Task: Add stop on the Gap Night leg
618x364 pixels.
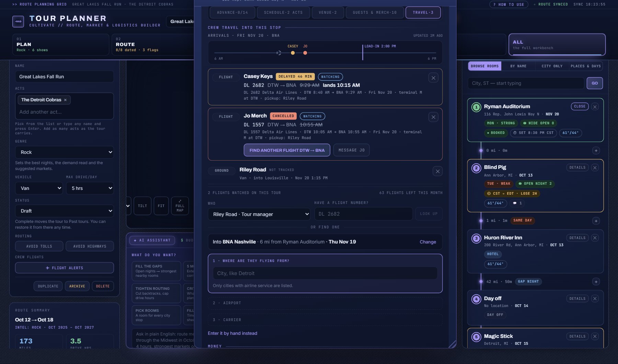Action: (596, 282)
